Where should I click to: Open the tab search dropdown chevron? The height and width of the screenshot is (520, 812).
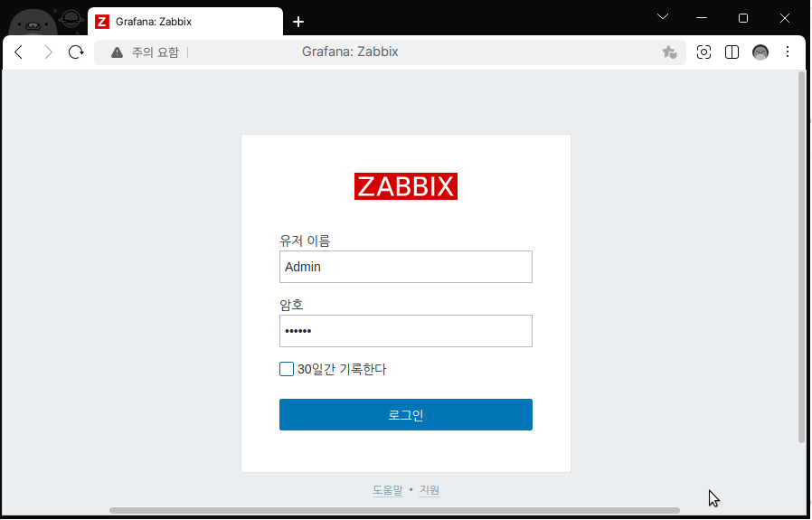coord(662,17)
